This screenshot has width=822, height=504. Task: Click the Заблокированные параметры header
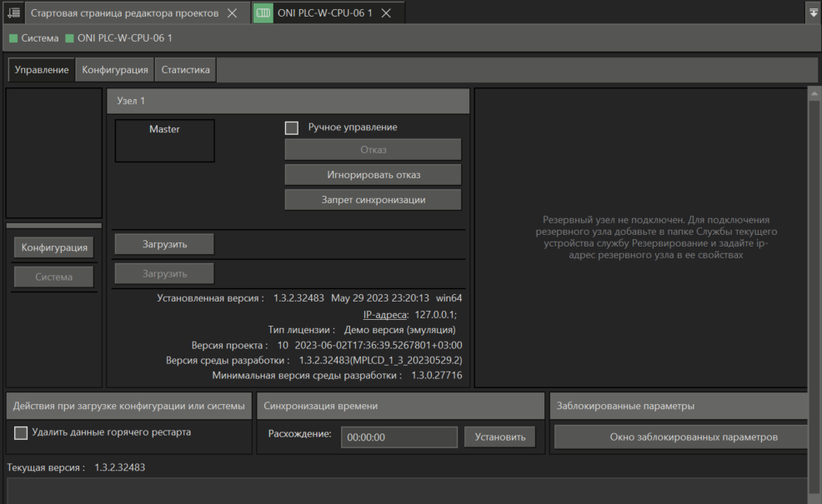tap(679, 406)
